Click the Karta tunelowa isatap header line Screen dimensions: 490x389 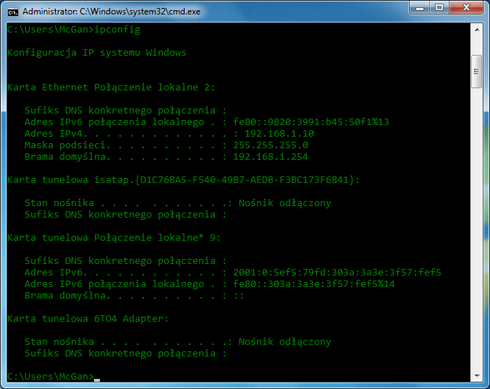(x=183, y=180)
